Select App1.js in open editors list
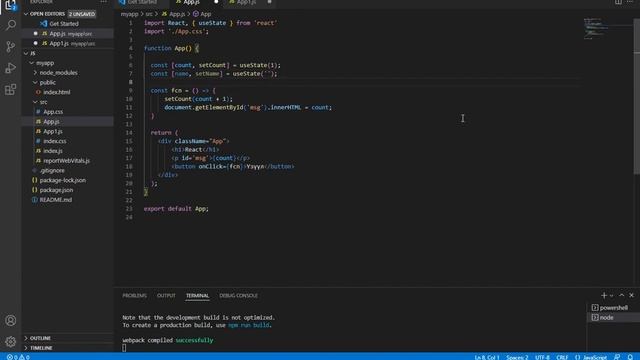The height and width of the screenshot is (360, 640). (x=59, y=43)
